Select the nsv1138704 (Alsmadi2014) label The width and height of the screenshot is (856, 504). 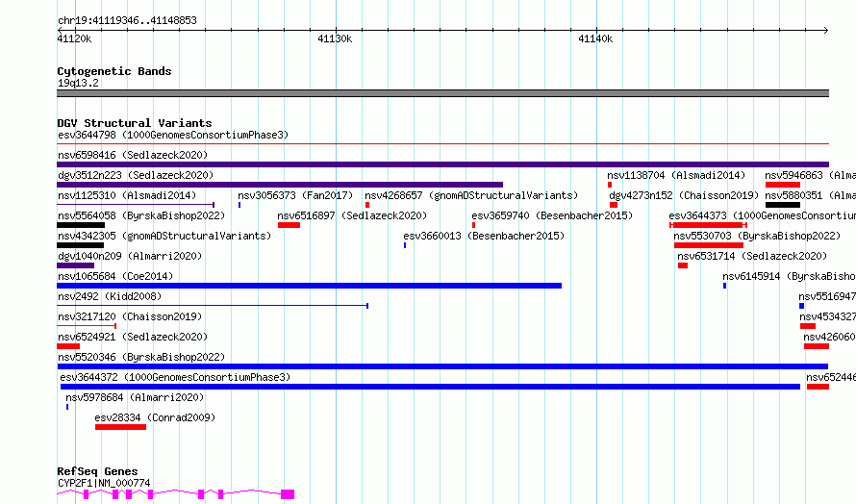676,175
